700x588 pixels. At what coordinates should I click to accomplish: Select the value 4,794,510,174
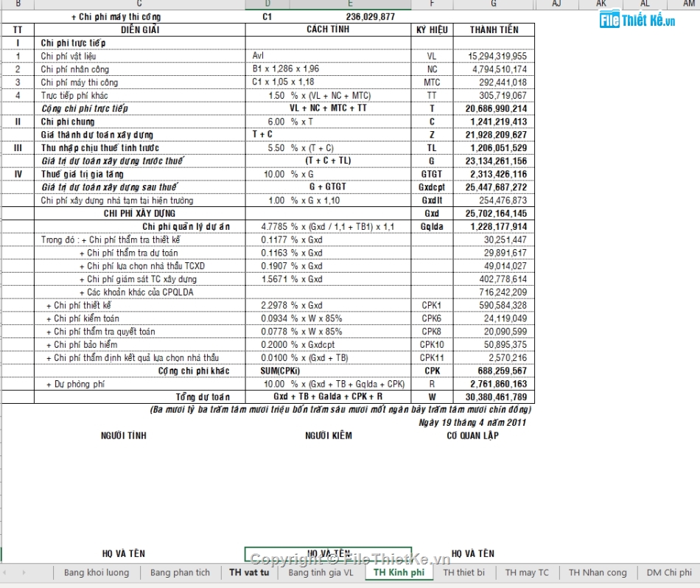pos(494,69)
